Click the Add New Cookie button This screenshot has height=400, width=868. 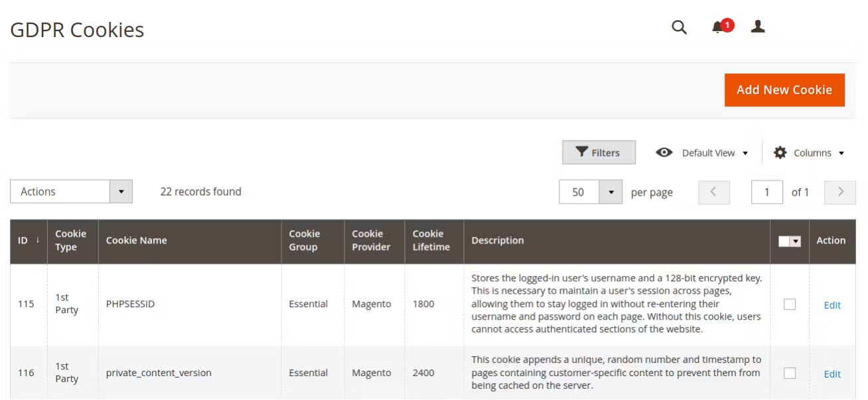pyautogui.click(x=784, y=90)
